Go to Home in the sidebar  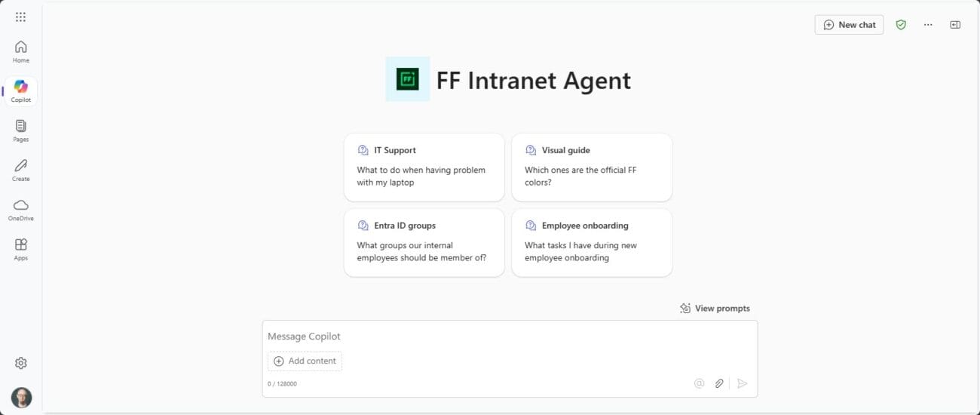(20, 51)
